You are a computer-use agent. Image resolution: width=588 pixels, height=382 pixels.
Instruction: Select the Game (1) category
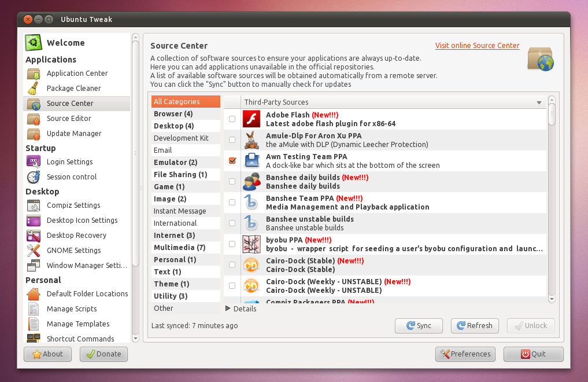pyautogui.click(x=186, y=186)
